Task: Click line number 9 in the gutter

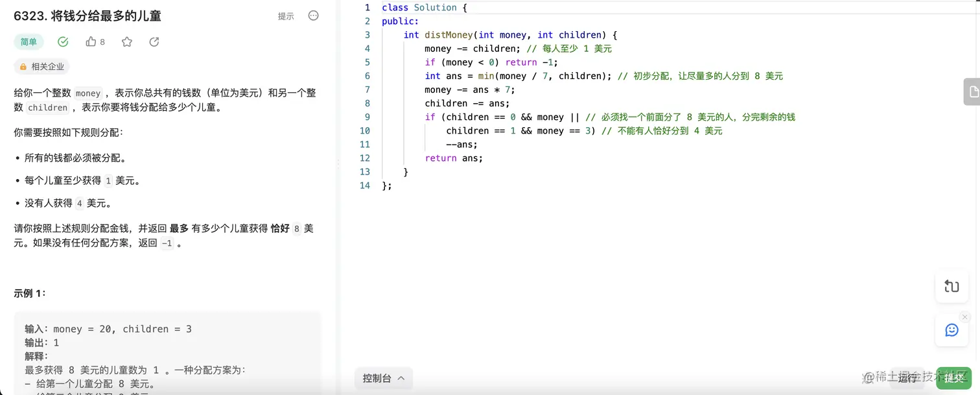Action: 367,117
